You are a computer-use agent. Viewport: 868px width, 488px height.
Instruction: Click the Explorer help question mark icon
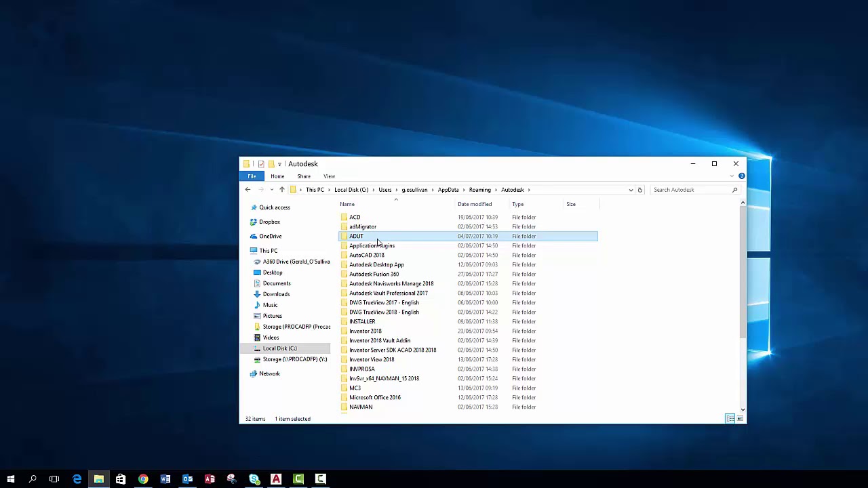point(741,176)
